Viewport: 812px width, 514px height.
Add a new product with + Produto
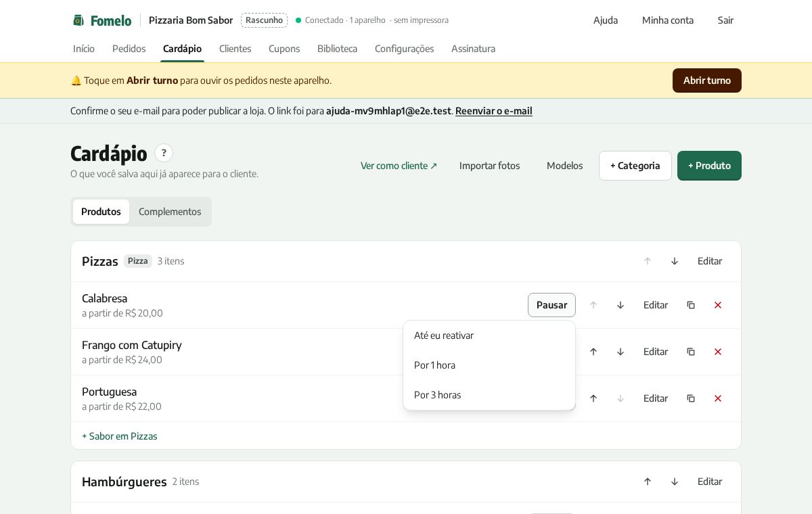(x=709, y=166)
